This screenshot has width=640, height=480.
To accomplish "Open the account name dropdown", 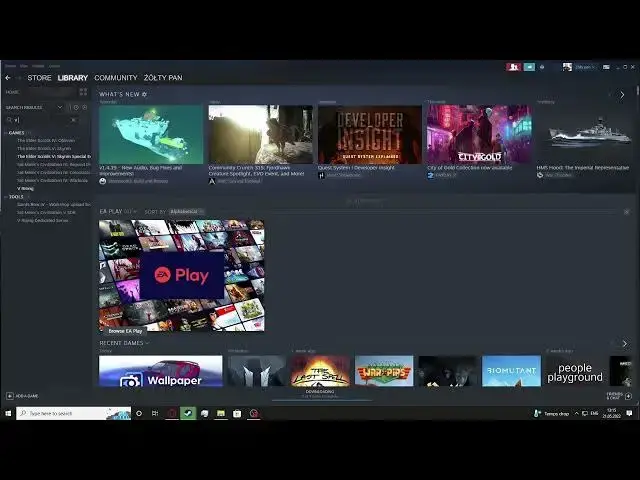I will coord(584,67).
